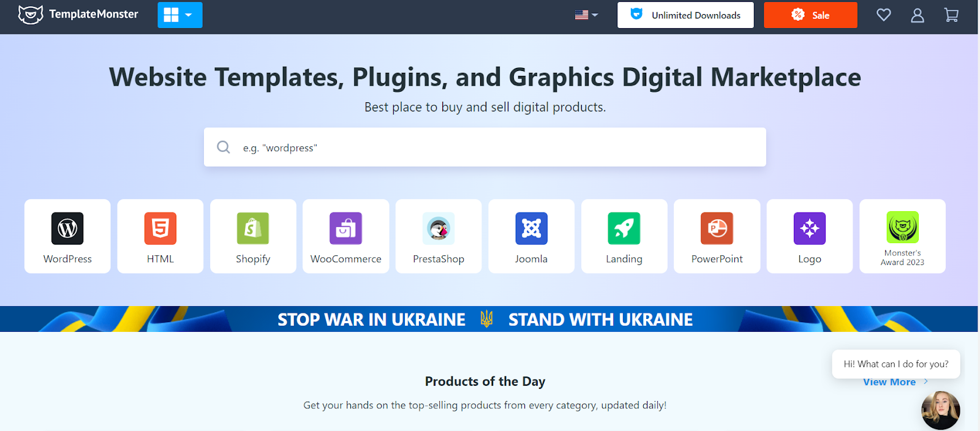Open the PrestaShop category card
Image resolution: width=980 pixels, height=431 pixels.
click(x=439, y=236)
